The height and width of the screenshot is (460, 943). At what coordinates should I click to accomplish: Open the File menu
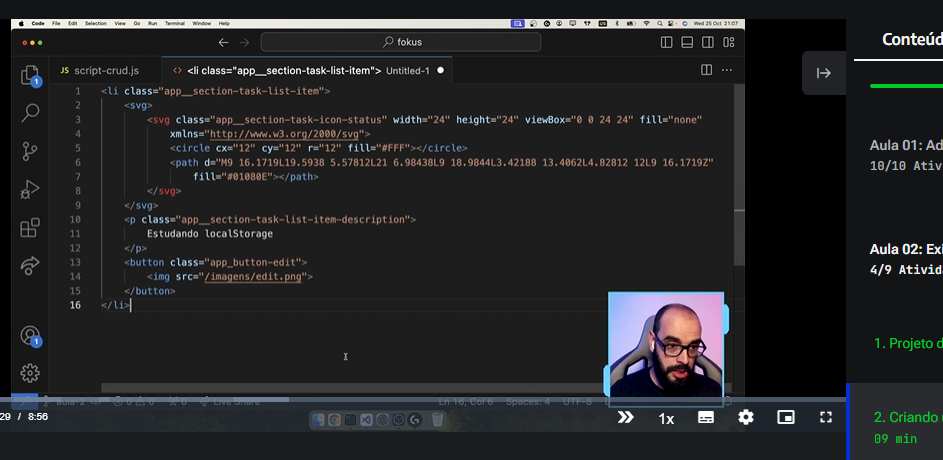click(56, 23)
